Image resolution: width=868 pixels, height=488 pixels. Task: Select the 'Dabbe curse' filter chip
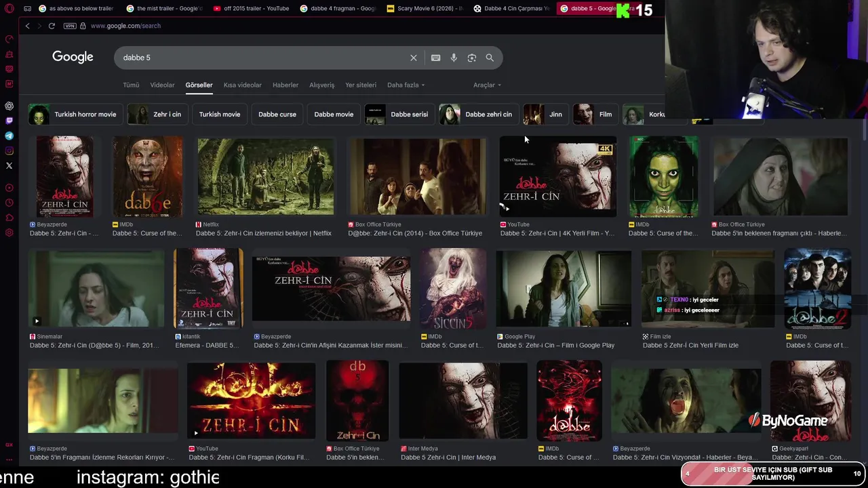tap(277, 115)
